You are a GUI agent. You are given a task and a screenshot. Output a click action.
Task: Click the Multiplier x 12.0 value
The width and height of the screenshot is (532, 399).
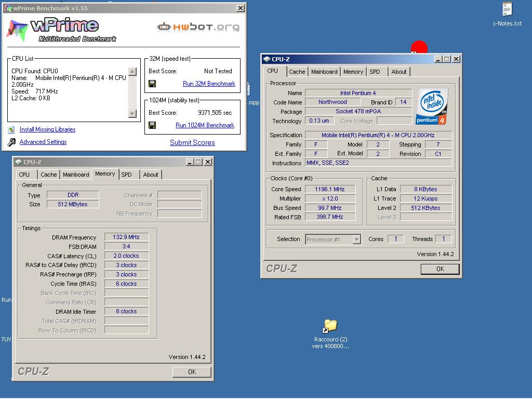tap(330, 198)
